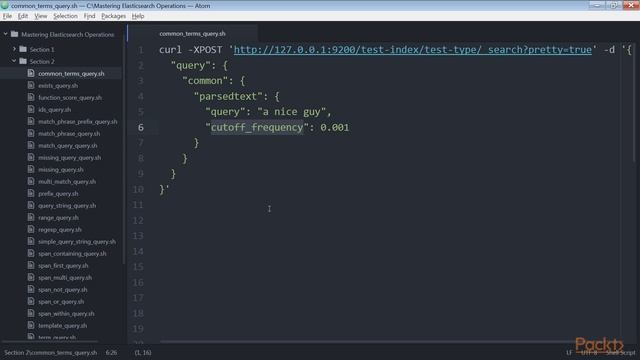The width and height of the screenshot is (640, 360).
Task: Click the Mastering Elasticsearch Operations root folder icon
Action: click(x=15, y=34)
